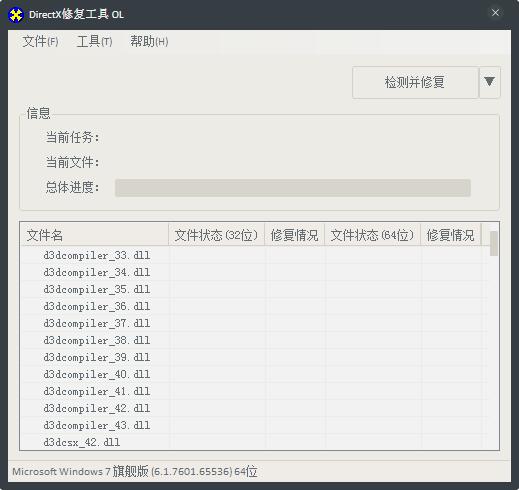This screenshot has width=519, height=490.
Task: Select row d3dcompiler_42.dll
Action: coord(254,408)
